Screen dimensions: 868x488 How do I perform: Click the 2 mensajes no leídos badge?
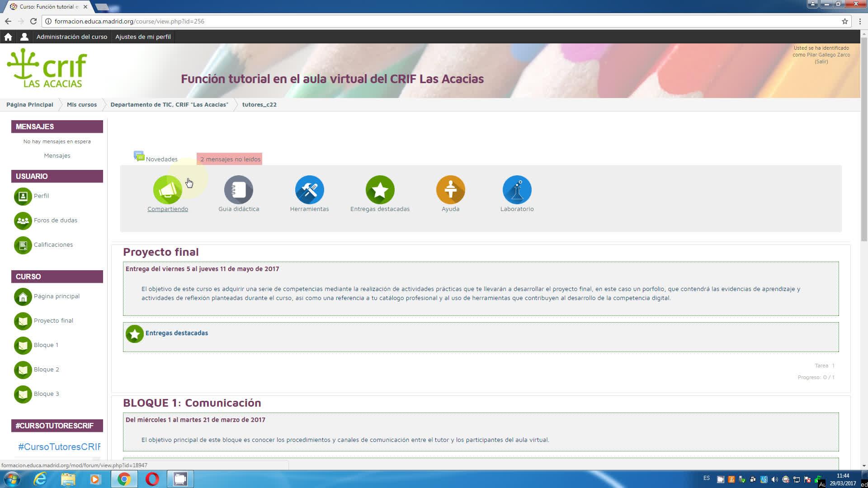pyautogui.click(x=230, y=159)
